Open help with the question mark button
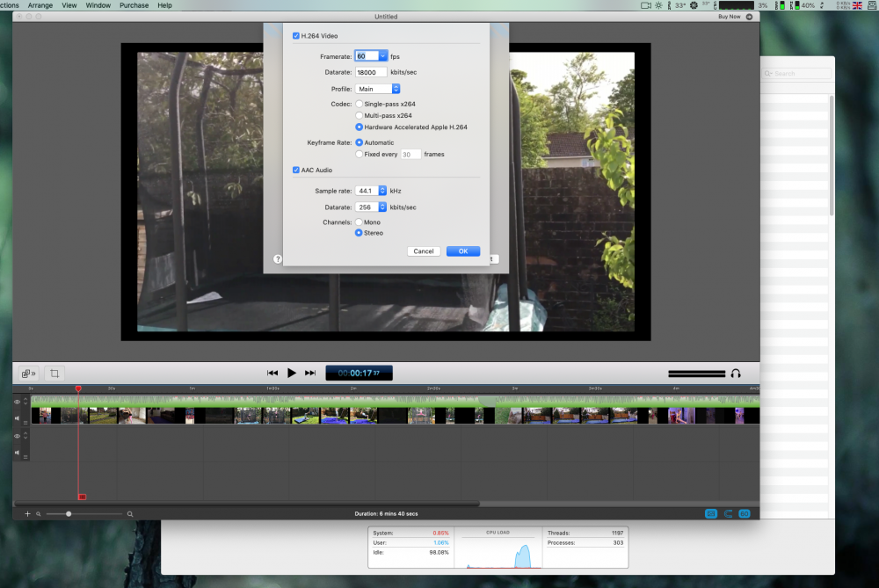 [x=278, y=259]
